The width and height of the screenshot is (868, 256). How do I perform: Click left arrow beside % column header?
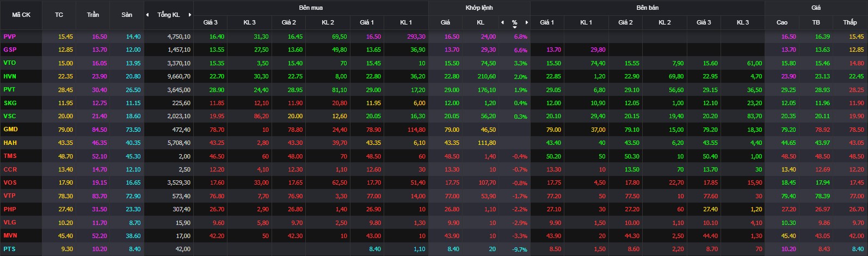coord(502,22)
